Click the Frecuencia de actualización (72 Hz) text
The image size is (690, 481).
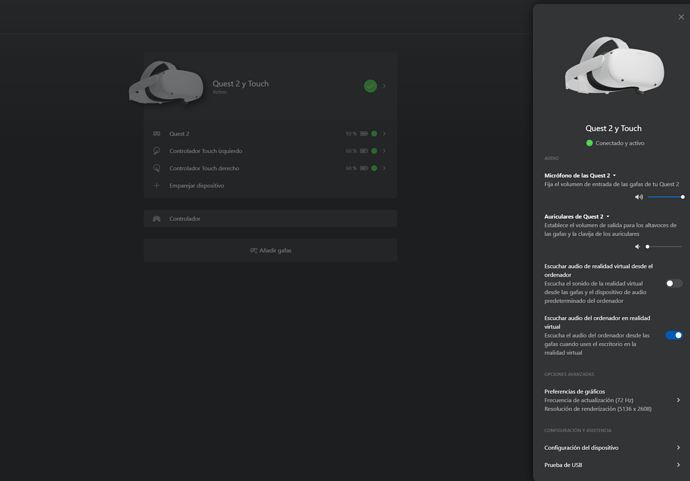(588, 400)
